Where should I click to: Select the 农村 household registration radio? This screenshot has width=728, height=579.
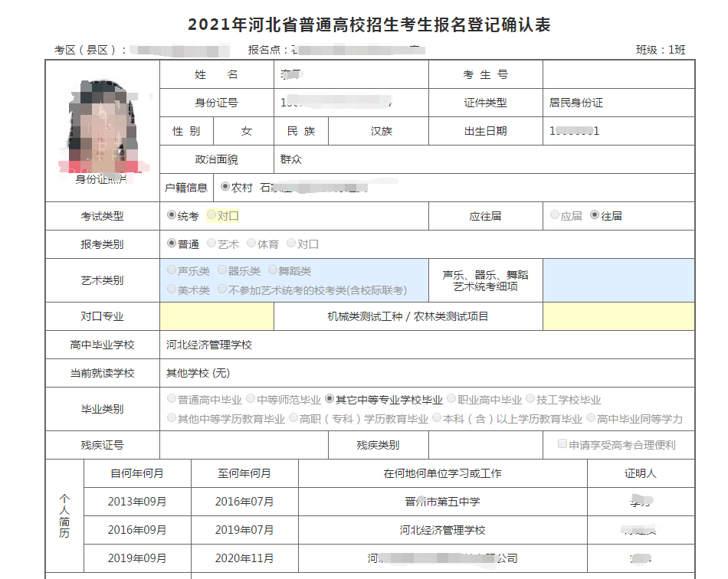225,187
